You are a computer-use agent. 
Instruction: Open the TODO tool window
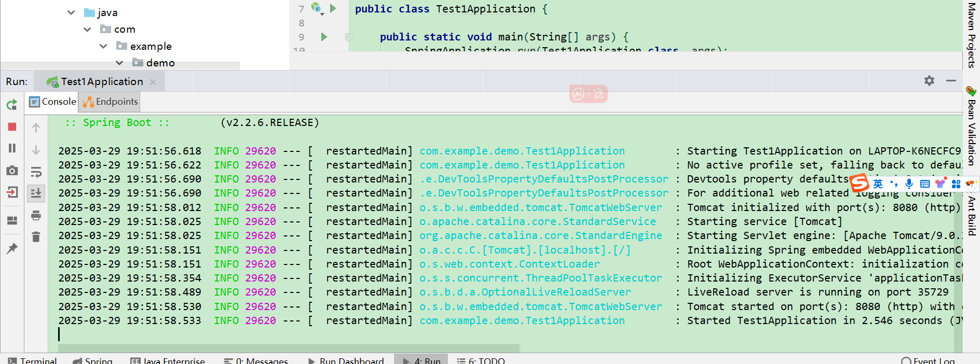(x=481, y=360)
